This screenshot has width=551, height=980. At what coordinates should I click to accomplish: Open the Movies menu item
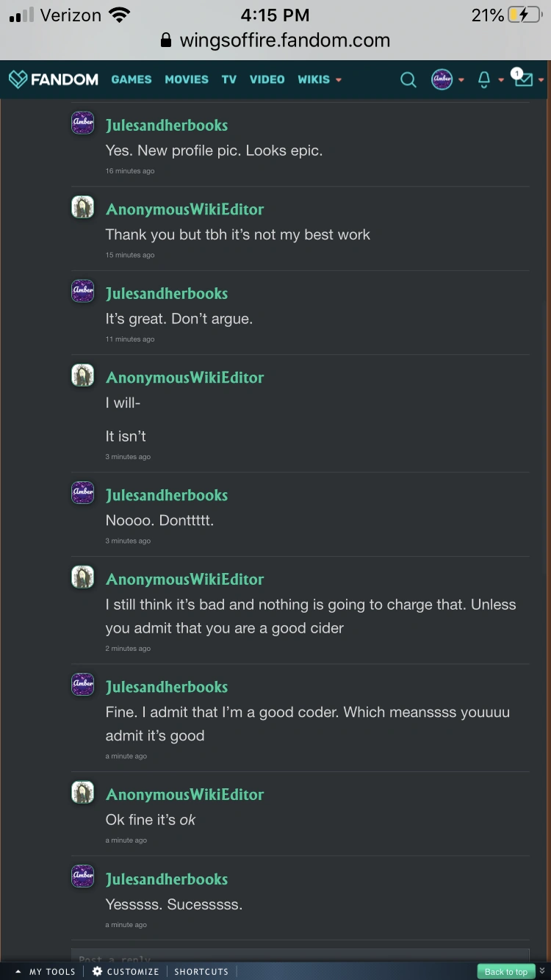187,79
